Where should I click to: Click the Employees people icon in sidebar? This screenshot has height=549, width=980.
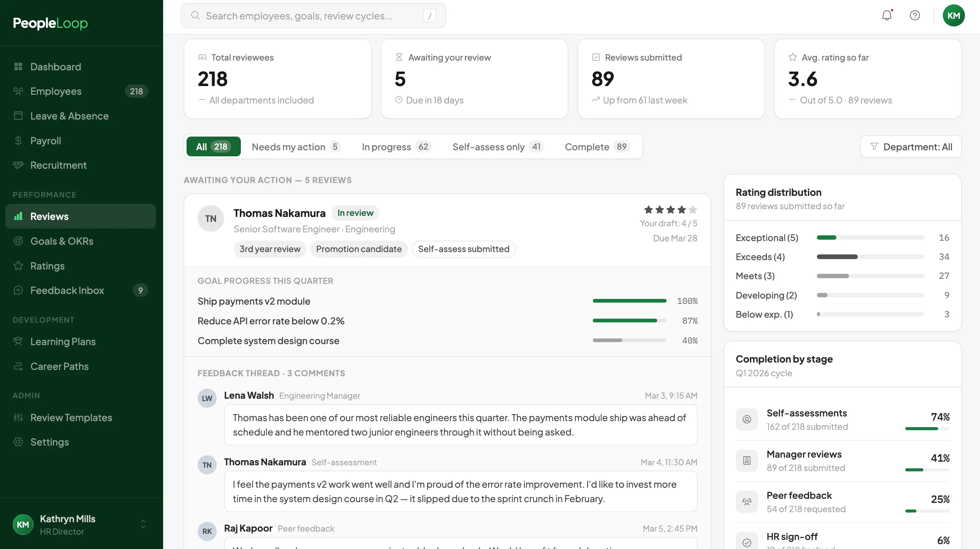pyautogui.click(x=18, y=91)
